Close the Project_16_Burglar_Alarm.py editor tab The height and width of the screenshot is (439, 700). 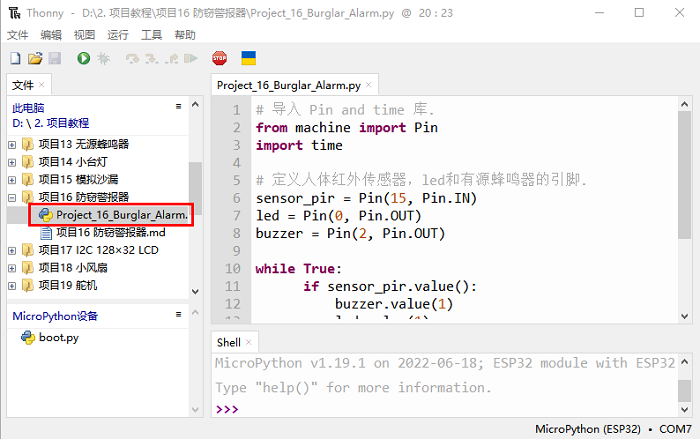point(369,86)
